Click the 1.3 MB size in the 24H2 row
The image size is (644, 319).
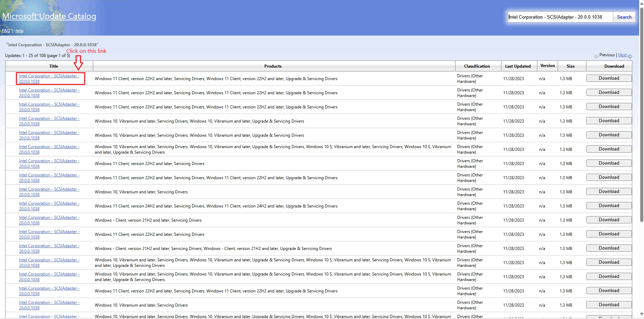click(566, 206)
